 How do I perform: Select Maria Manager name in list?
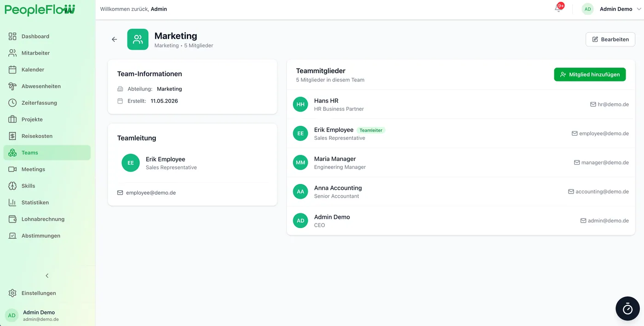click(x=335, y=159)
